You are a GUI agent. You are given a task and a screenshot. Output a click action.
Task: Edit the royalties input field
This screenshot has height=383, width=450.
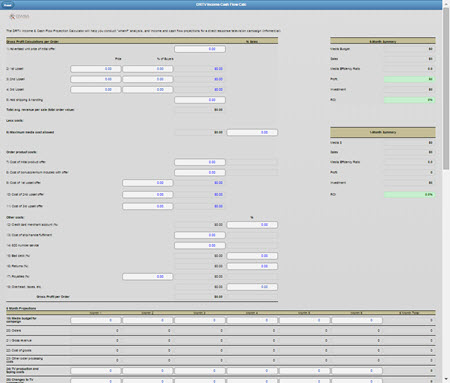click(148, 277)
